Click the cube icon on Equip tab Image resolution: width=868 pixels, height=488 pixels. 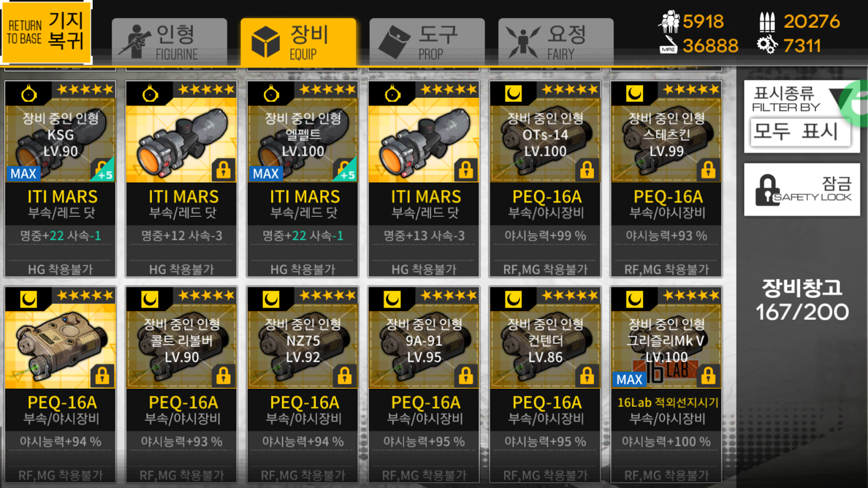266,42
